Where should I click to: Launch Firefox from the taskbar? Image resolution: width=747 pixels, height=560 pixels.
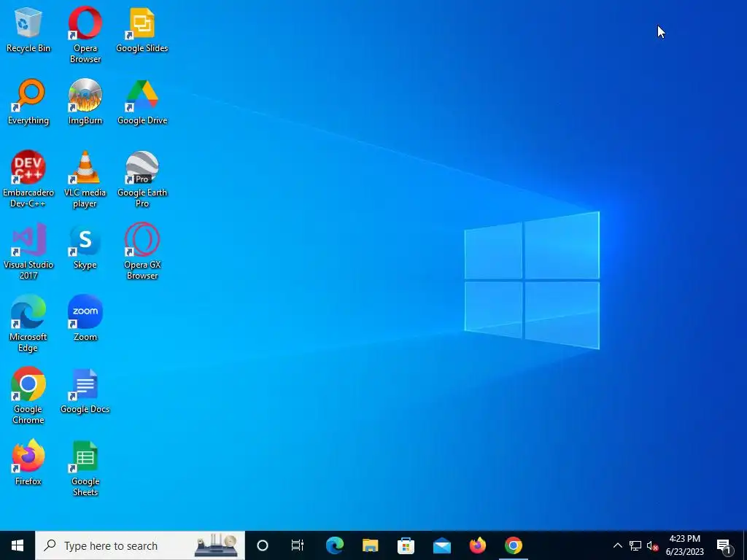[x=477, y=545]
